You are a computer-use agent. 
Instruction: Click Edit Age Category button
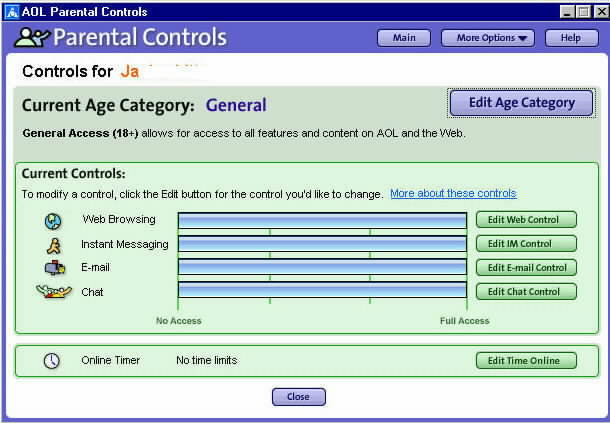pyautogui.click(x=521, y=103)
